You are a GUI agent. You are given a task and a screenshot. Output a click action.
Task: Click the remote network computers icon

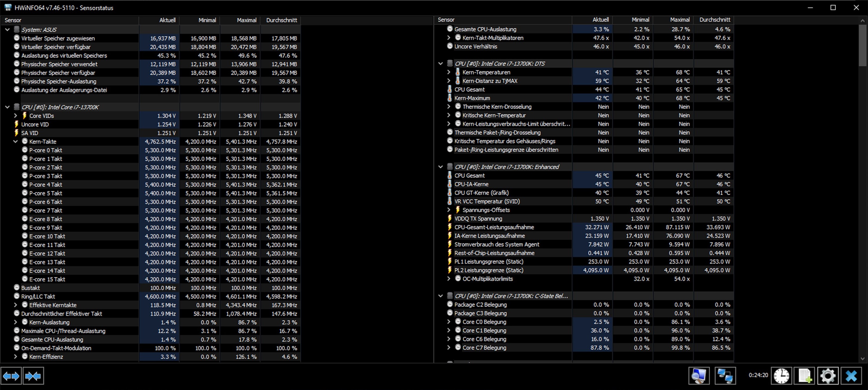[725, 376]
